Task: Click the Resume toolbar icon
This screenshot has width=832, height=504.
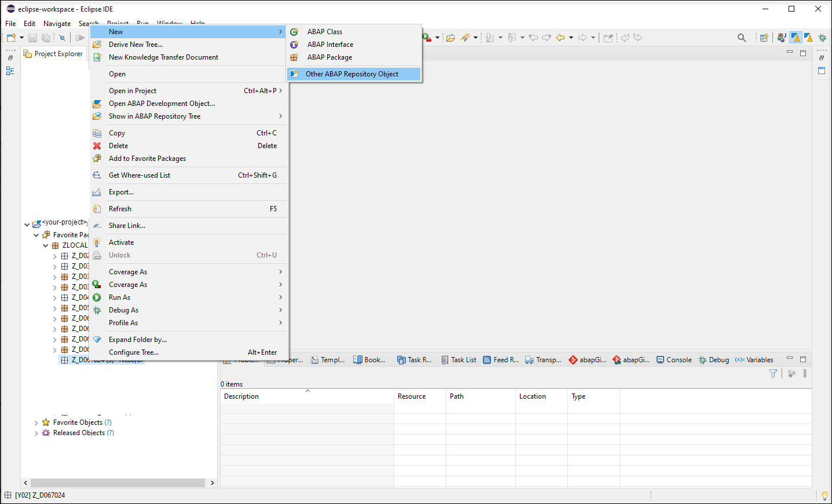Action: point(80,38)
